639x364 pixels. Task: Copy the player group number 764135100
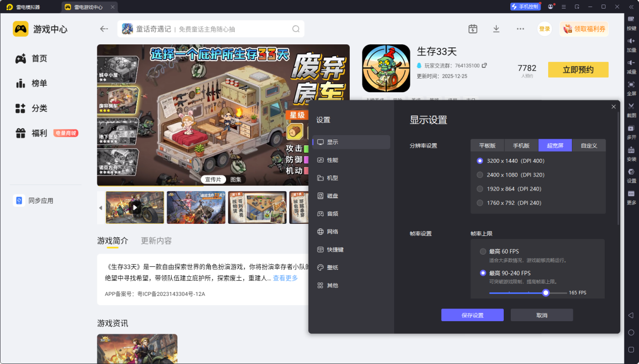click(x=485, y=66)
